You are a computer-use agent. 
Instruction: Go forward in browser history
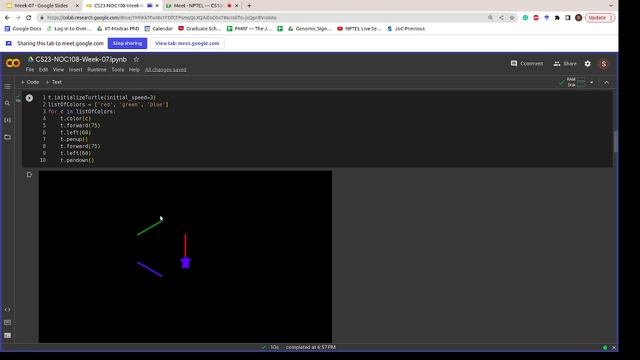(18, 18)
